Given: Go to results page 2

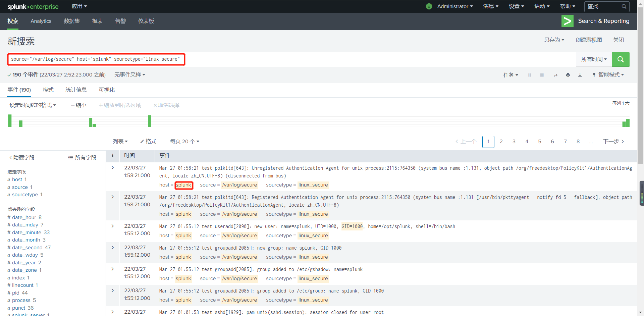Looking at the screenshot, I should [501, 142].
